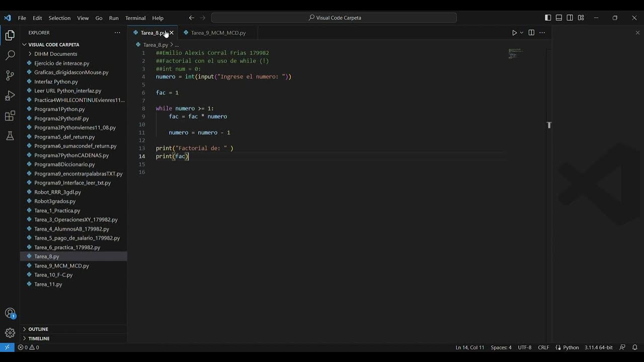Open the Run menu
Screen dimensions: 644x362
pyautogui.click(x=114, y=18)
